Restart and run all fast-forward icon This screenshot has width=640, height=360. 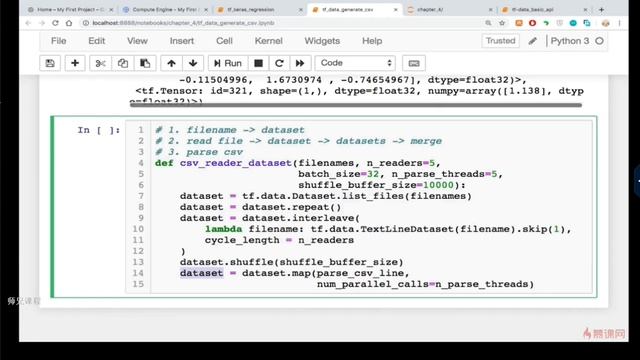(300, 63)
